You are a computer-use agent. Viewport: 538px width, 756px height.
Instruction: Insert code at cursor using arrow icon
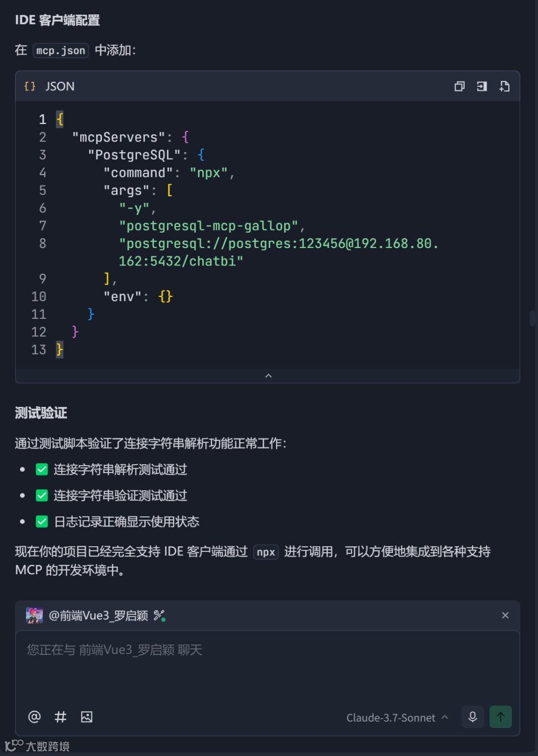point(482,87)
